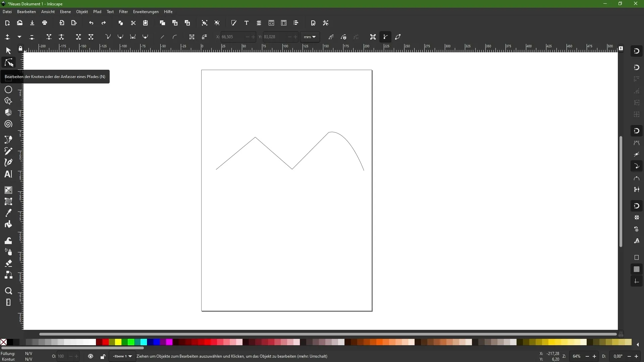Open the Pfad menu
644x362 pixels.
[x=97, y=12]
